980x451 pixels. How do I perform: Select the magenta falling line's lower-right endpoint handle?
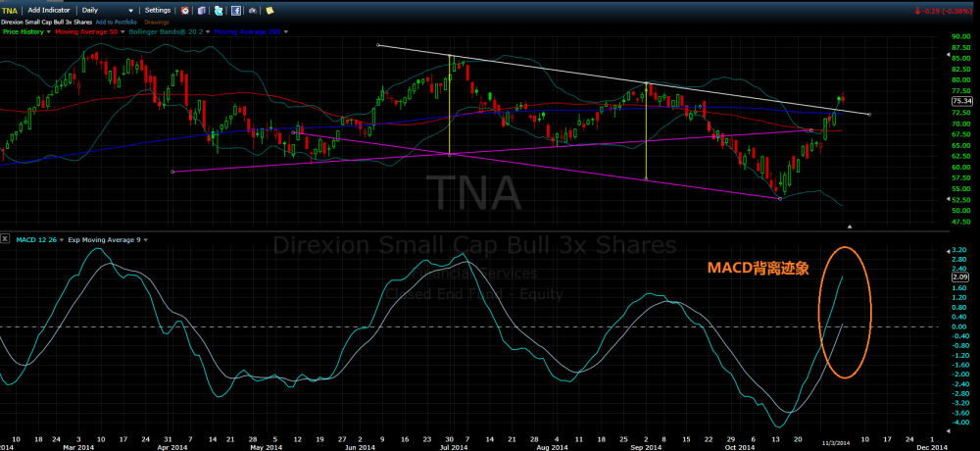[779, 199]
